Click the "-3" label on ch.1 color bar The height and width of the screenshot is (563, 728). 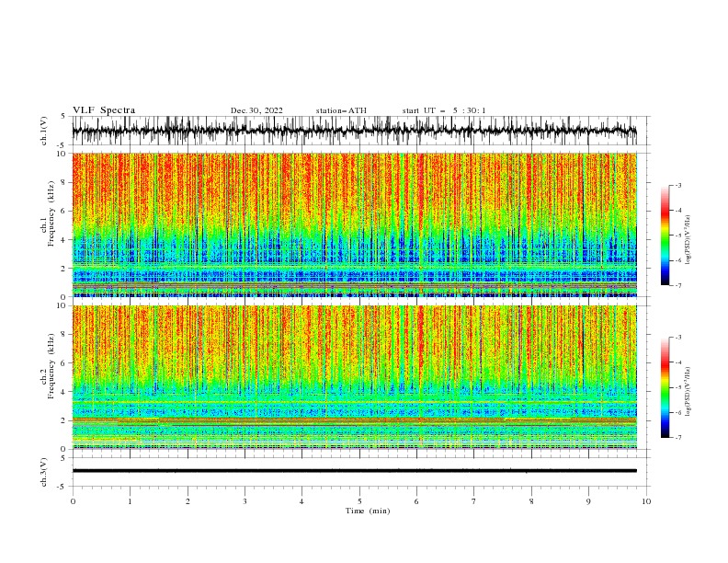click(x=677, y=185)
